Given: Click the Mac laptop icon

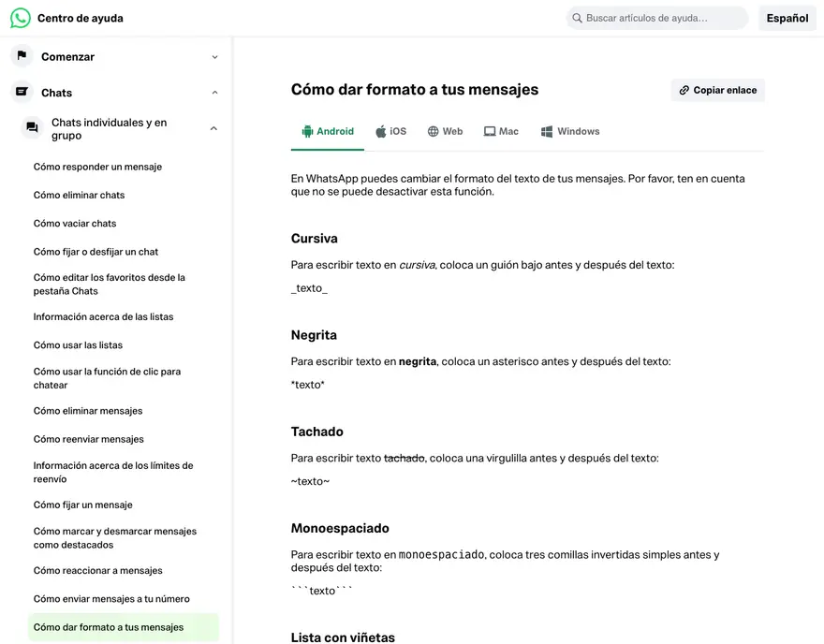Looking at the screenshot, I should (x=489, y=131).
